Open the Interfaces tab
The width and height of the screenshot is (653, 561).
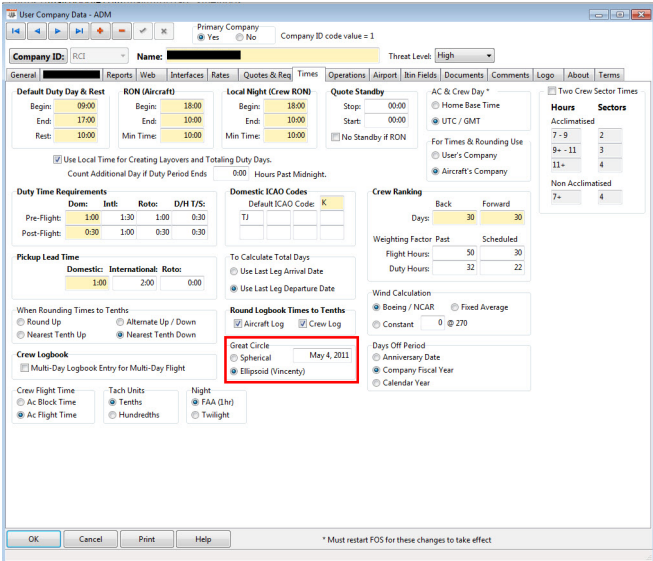pos(187,75)
